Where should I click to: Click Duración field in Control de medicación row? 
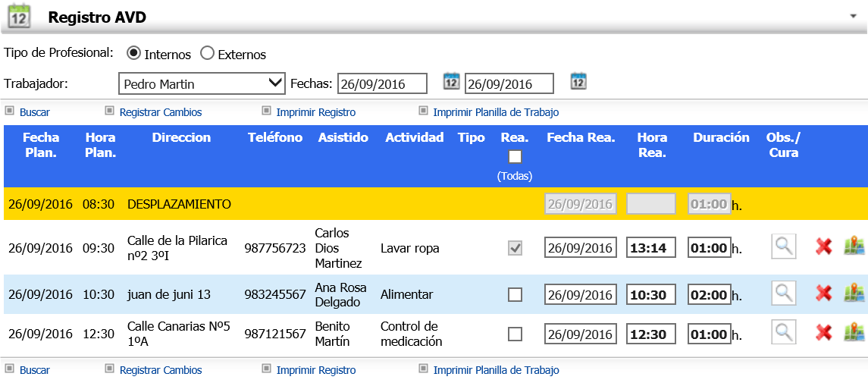(x=709, y=334)
